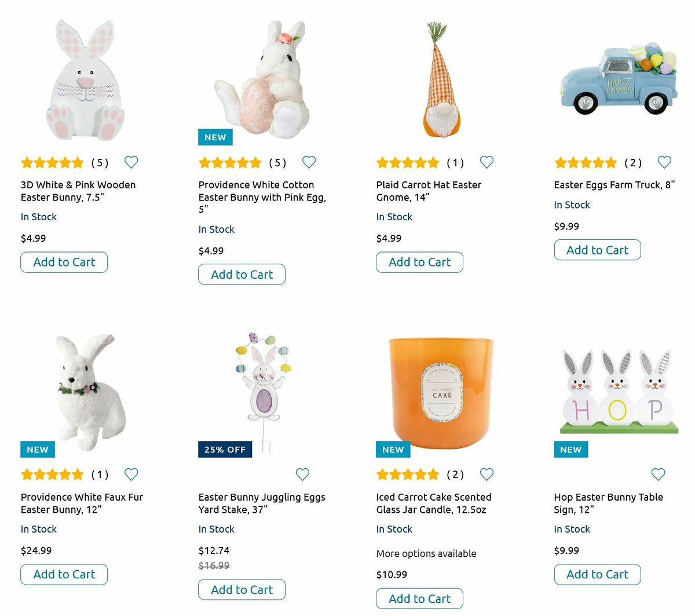Favorite the 3D White & Pink Wooden Bunny
This screenshot has height=616, width=695.
131,162
